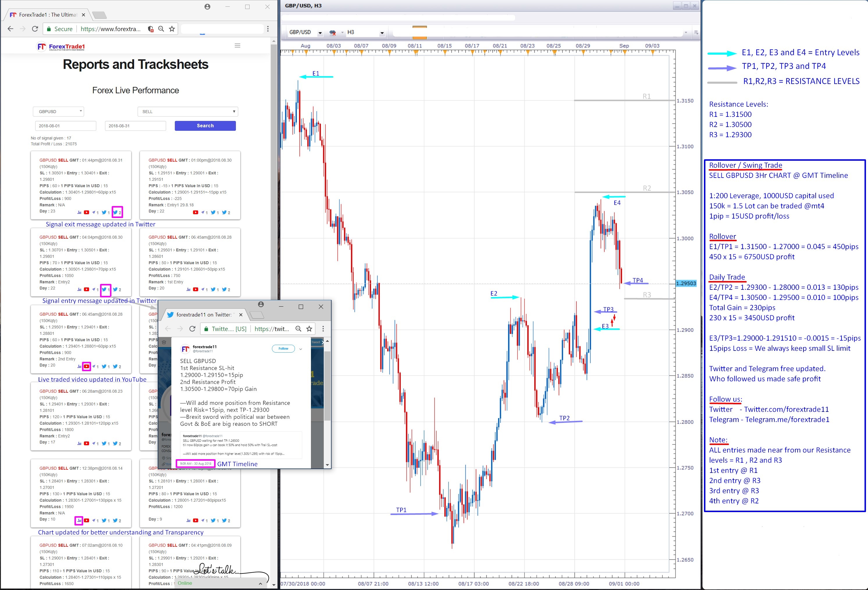Image resolution: width=868 pixels, height=590 pixels.
Task: Bookmark the ForexTrade1 page with star
Action: (172, 29)
